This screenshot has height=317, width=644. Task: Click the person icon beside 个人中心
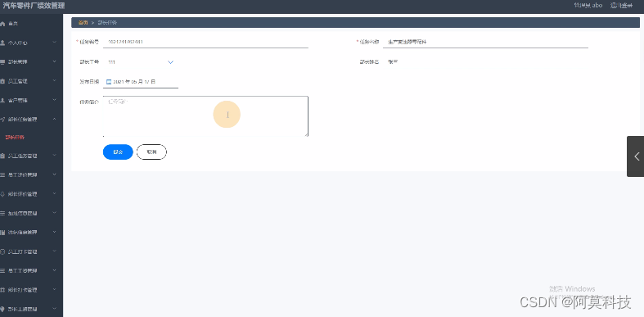click(x=2, y=43)
